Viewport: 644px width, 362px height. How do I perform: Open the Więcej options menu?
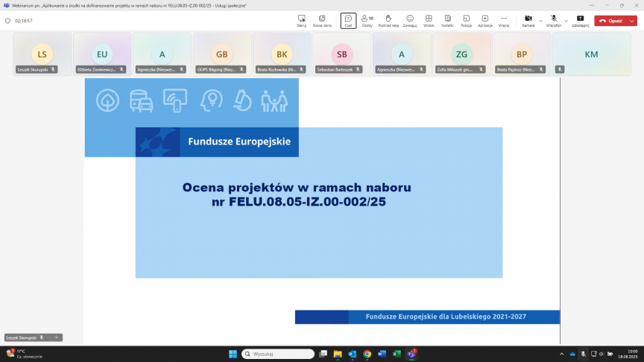click(504, 21)
